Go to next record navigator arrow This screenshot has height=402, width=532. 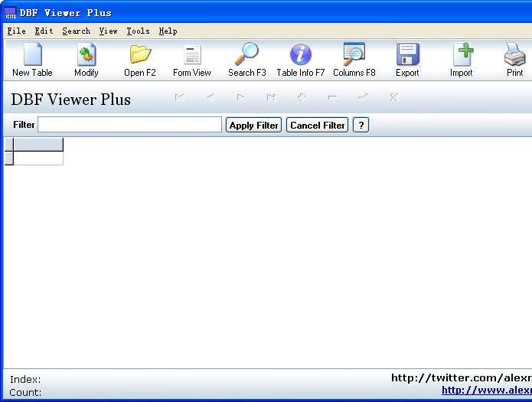pos(240,98)
